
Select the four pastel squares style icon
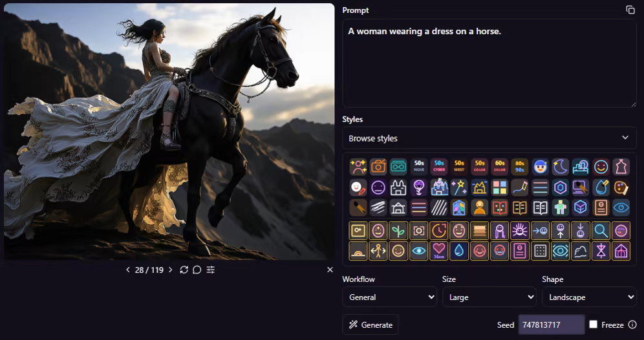500,187
